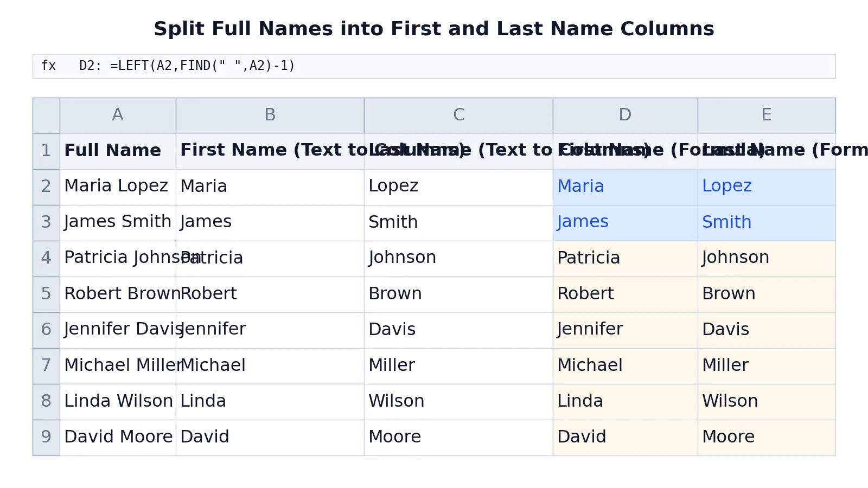Select cell C8 containing 'Wilson'

pos(458,402)
